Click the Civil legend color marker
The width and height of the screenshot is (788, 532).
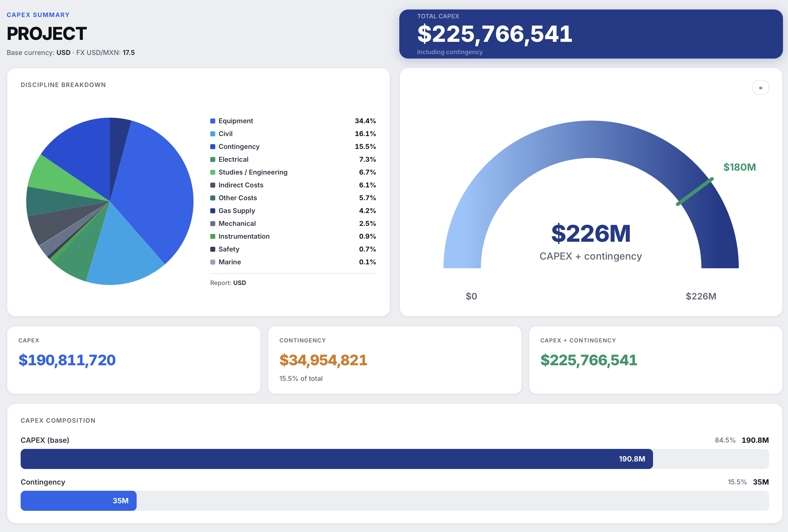tap(212, 134)
